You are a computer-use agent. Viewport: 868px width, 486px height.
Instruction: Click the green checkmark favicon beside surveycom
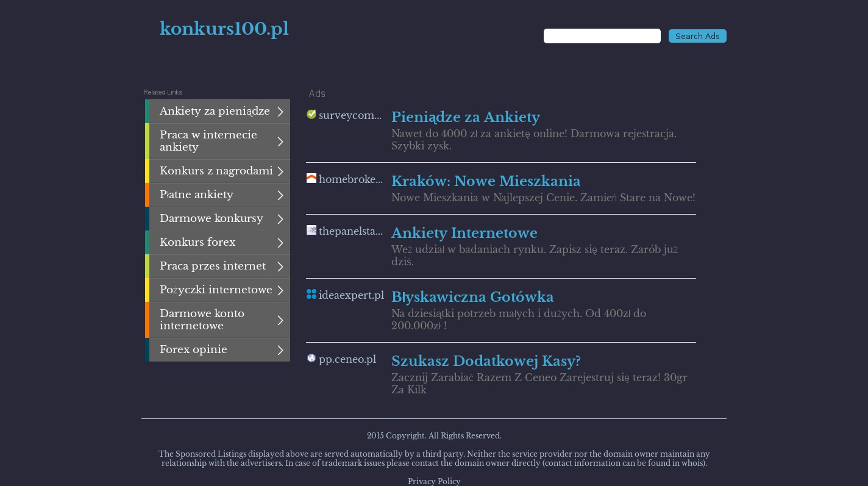point(311,114)
